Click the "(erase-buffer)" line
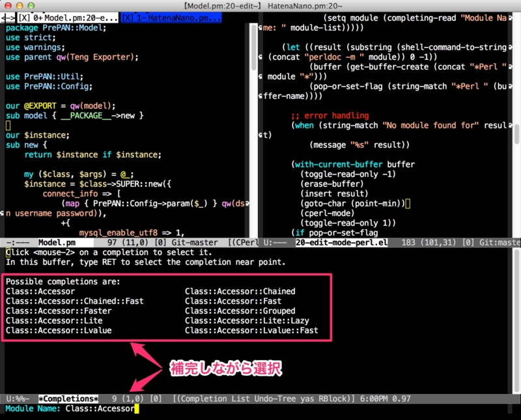 (x=332, y=184)
